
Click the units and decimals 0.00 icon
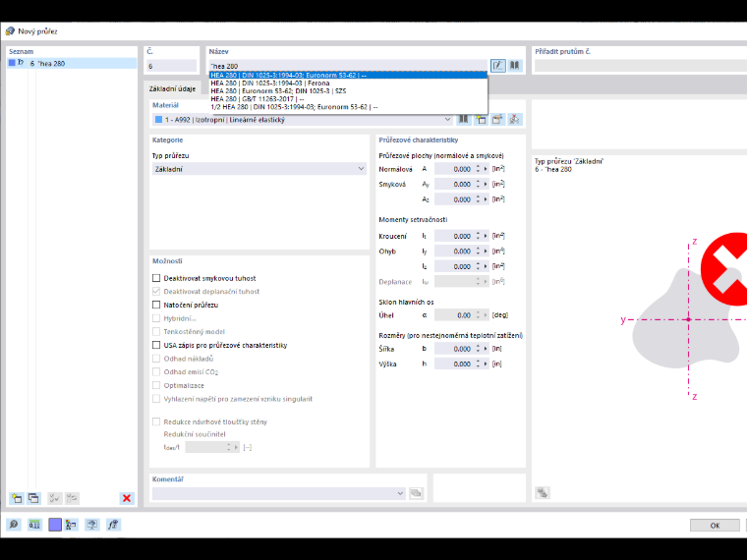34,525
